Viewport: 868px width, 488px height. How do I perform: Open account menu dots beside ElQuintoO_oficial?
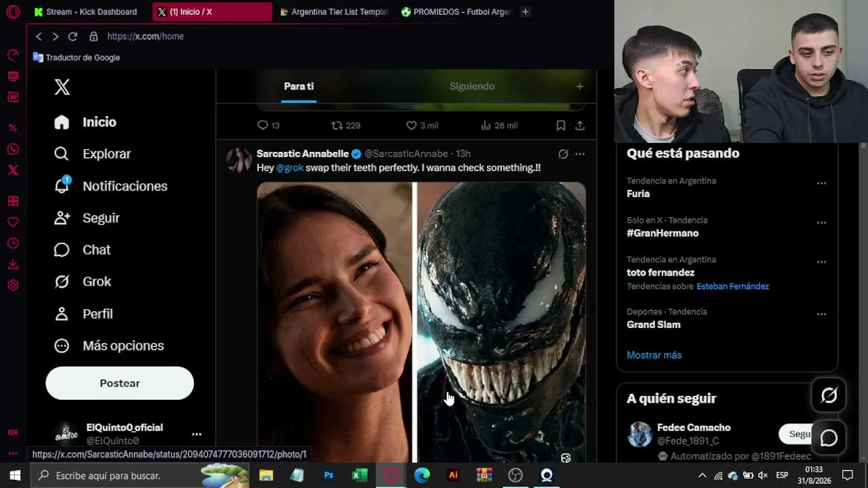[x=196, y=434]
